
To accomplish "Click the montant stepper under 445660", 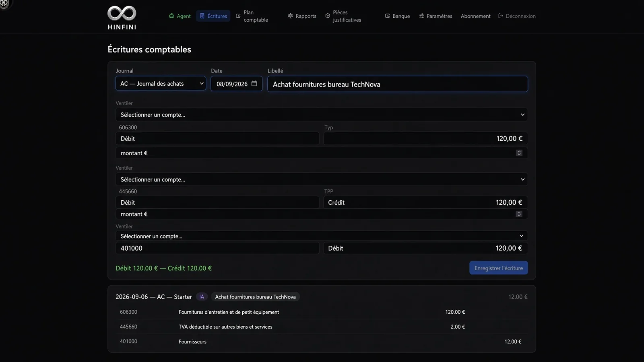I will click(519, 214).
